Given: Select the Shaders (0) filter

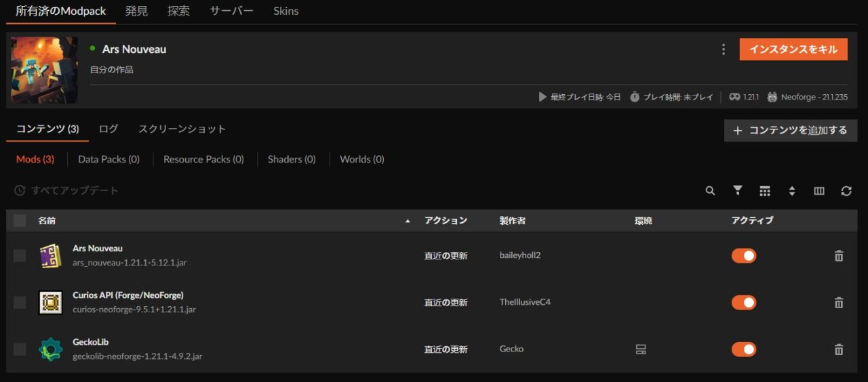Looking at the screenshot, I should [292, 159].
